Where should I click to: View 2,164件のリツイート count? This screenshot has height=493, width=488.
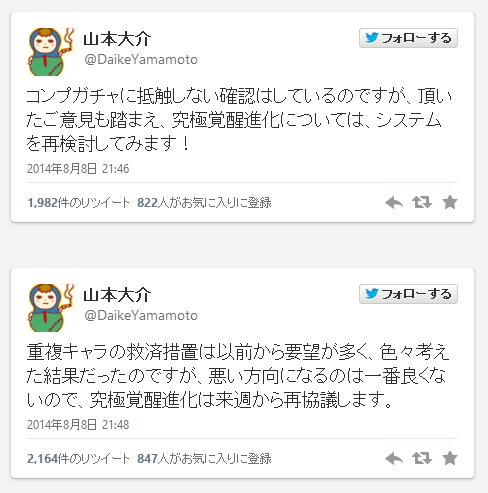pyautogui.click(x=78, y=459)
